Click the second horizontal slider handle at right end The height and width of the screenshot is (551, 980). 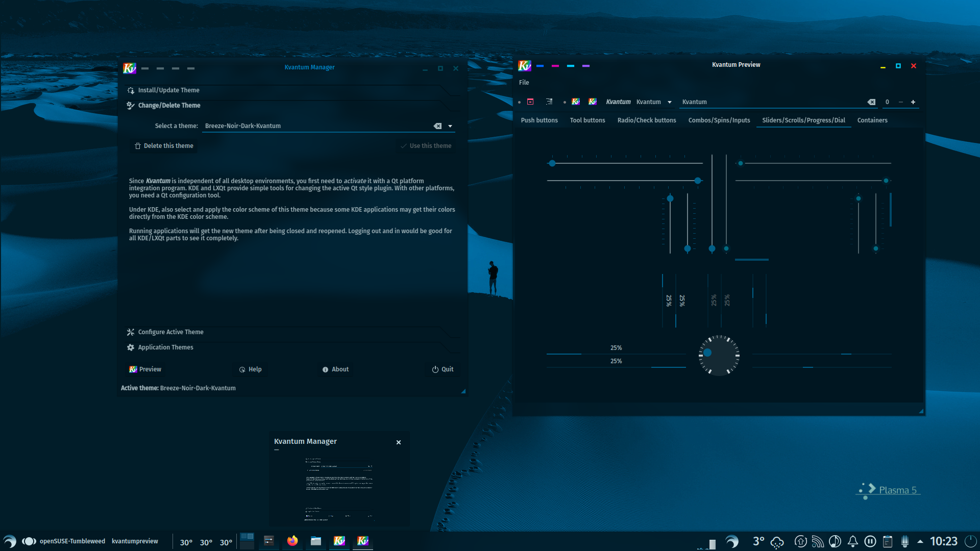[x=698, y=181]
